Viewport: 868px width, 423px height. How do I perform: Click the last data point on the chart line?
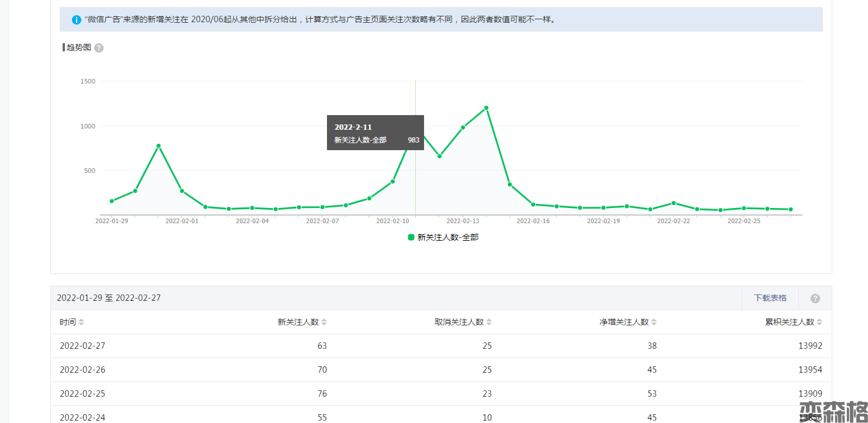pos(791,209)
